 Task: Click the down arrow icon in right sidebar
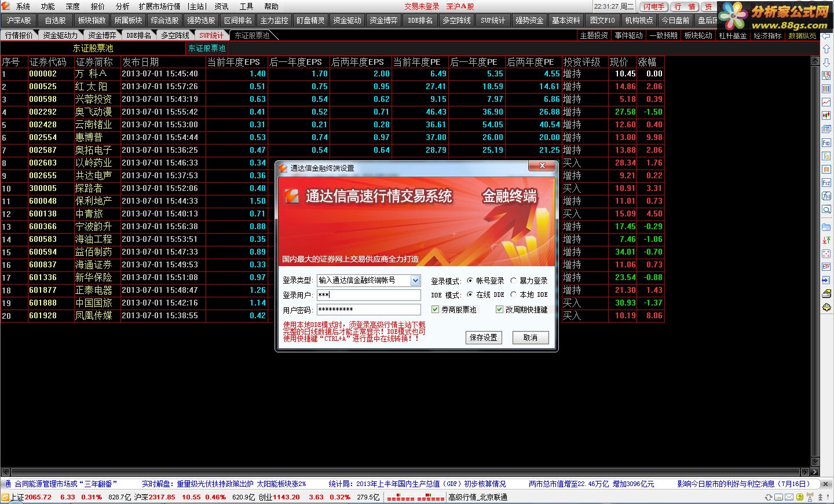[x=826, y=62]
